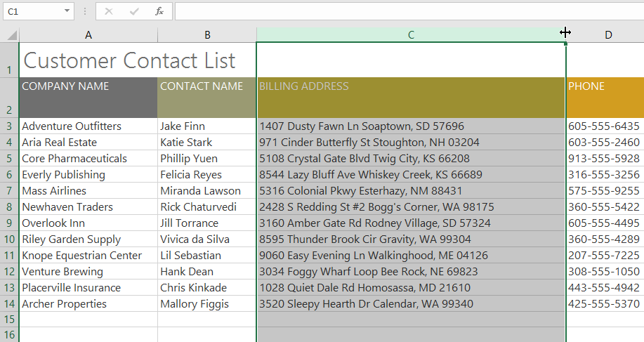The width and height of the screenshot is (644, 342).
Task: Click the Customer Contact List title cell
Action: pyautogui.click(x=129, y=60)
